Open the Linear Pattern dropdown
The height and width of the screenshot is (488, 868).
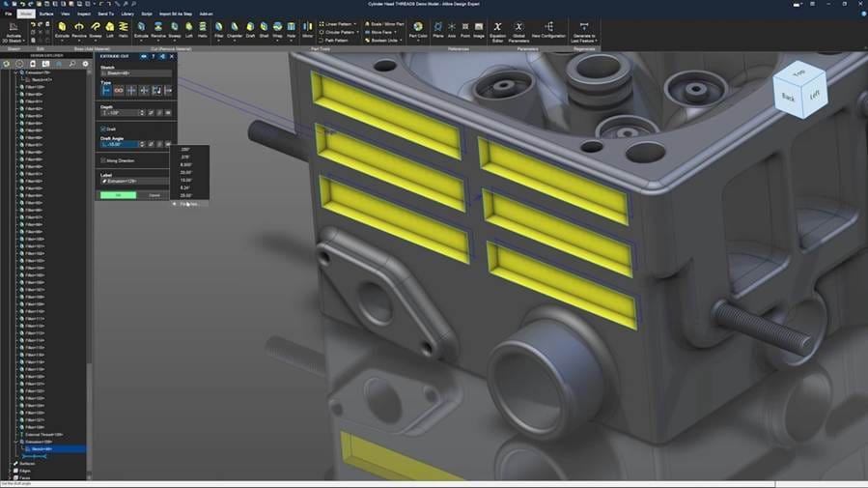353,22
